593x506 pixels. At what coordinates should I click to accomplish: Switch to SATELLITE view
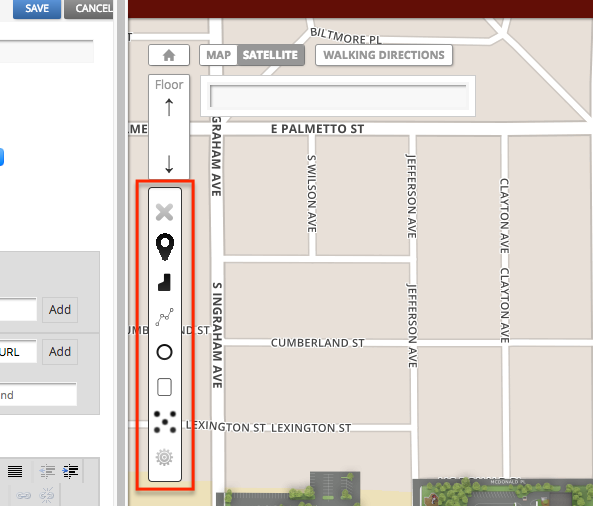click(270, 55)
